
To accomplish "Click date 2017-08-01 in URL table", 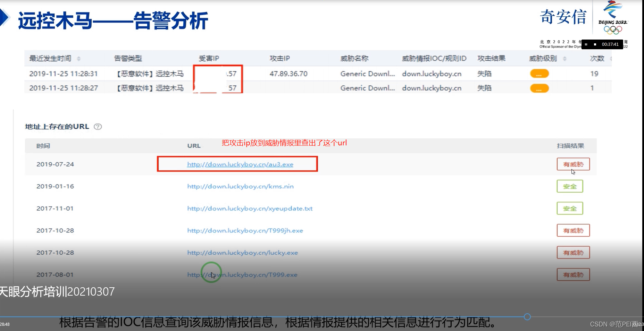I will coord(55,274).
